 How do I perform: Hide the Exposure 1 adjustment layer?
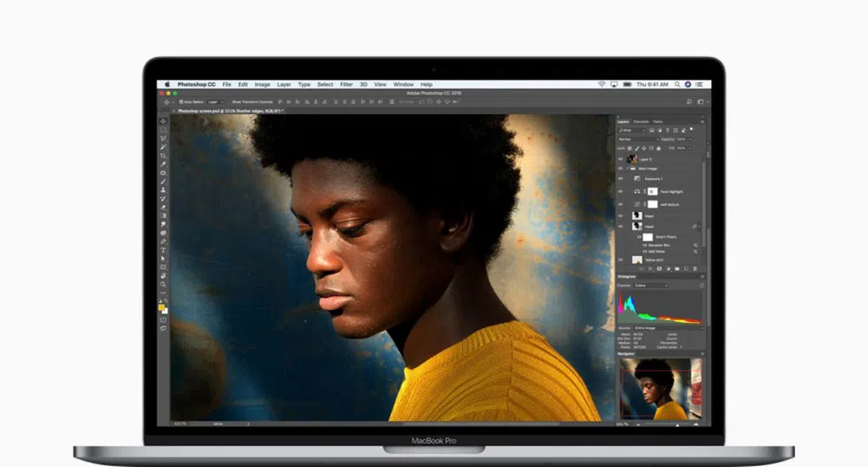click(x=621, y=178)
